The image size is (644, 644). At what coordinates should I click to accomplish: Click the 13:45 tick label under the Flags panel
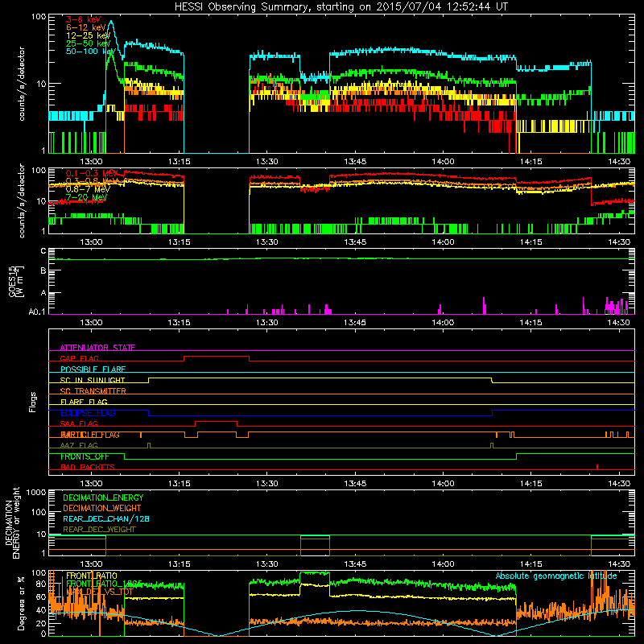(355, 484)
